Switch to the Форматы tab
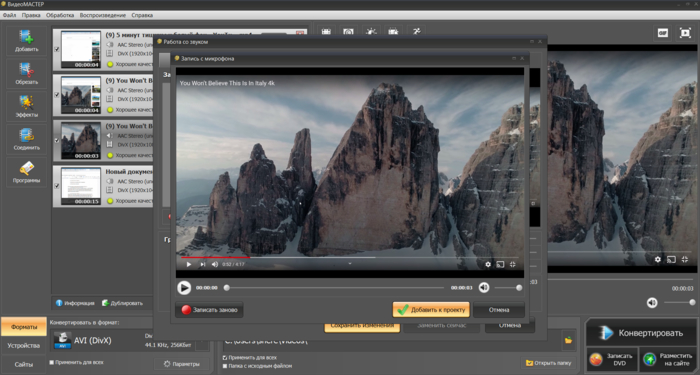 point(24,327)
